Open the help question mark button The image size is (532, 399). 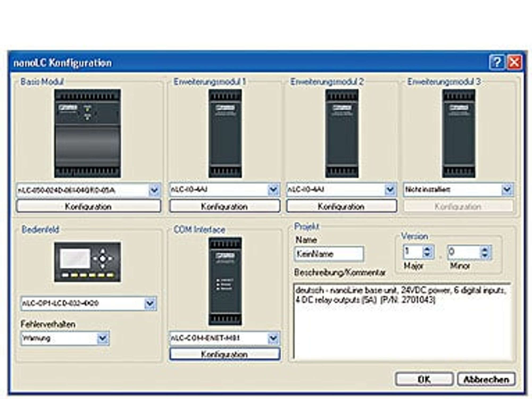496,63
